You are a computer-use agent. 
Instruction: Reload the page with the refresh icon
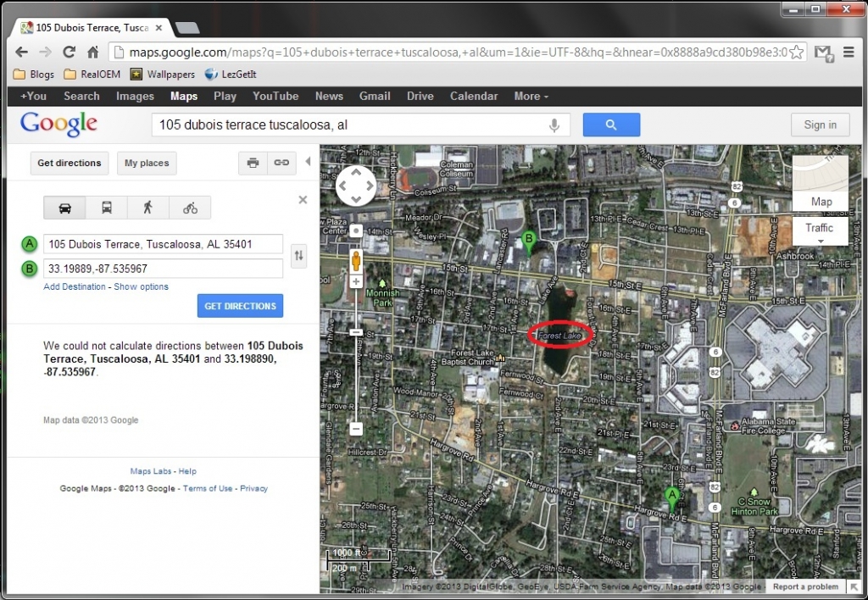coord(70,52)
